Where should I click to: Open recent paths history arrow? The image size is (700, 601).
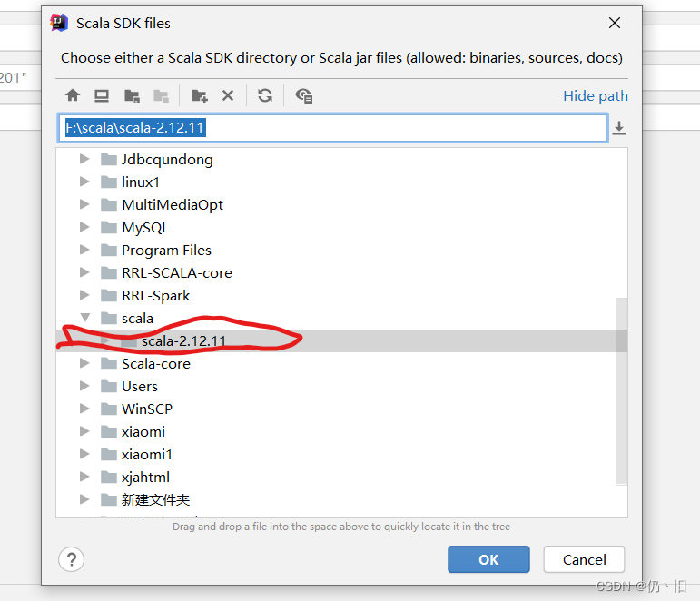point(619,128)
